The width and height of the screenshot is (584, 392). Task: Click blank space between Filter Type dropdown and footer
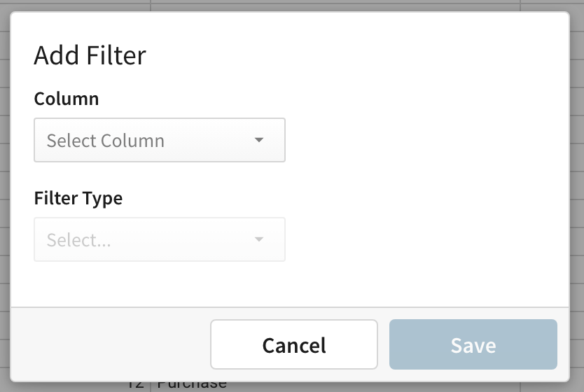coord(290,284)
